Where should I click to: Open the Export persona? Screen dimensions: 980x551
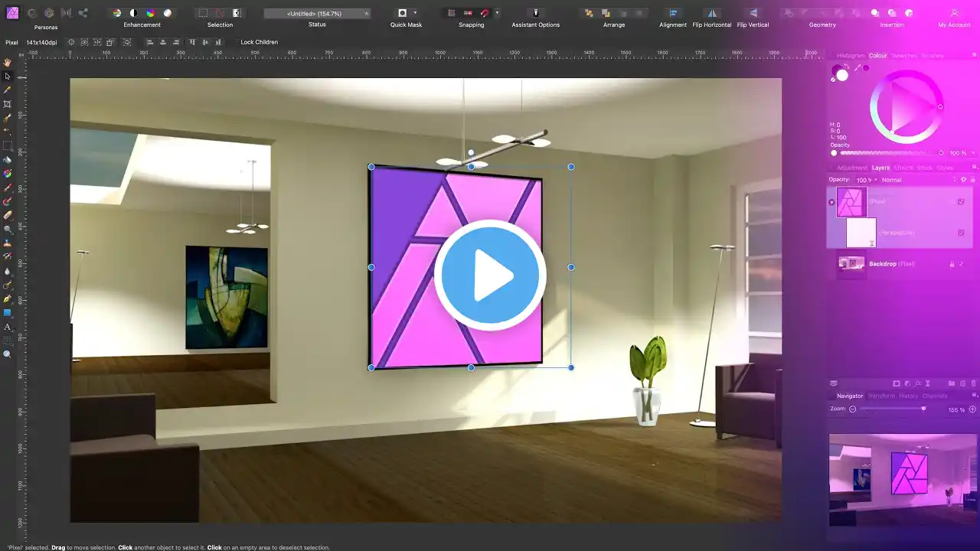tap(83, 13)
